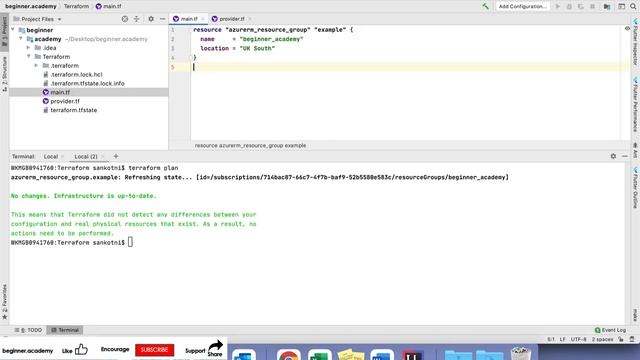The image size is (640, 360).
Task: Toggle the Favorites tool window stripe
Action: pyautogui.click(x=4, y=302)
